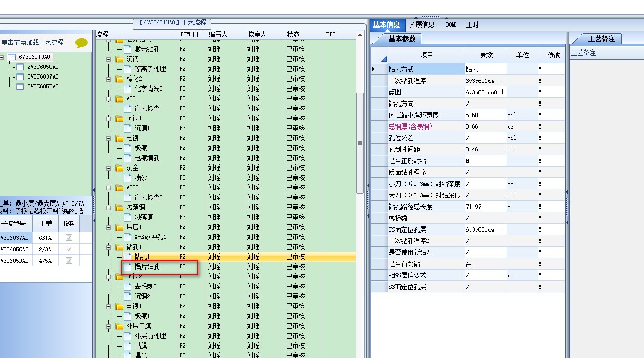
Task: Toggle 投料 checkbox for GB1A row
Action: (69, 238)
